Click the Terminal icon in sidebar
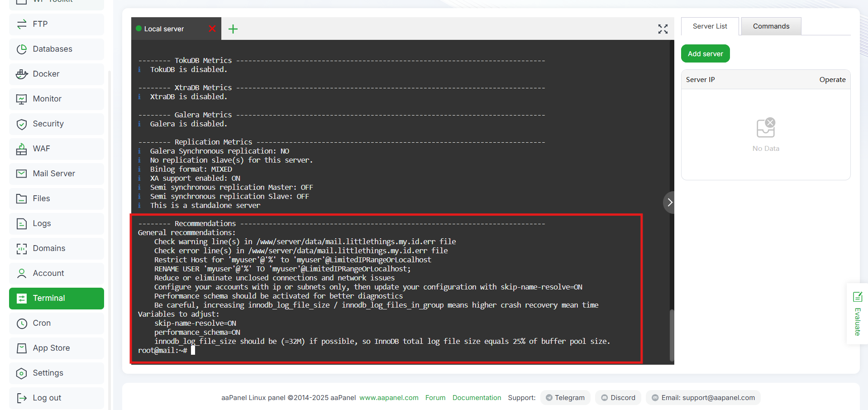This screenshot has height=410, width=868. 22,298
